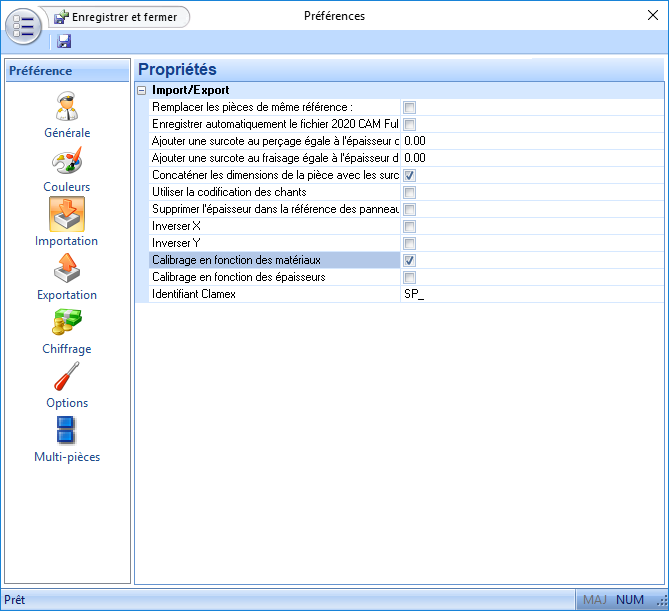Click the Chiffrage money icon
669x611 pixels.
coord(67,322)
